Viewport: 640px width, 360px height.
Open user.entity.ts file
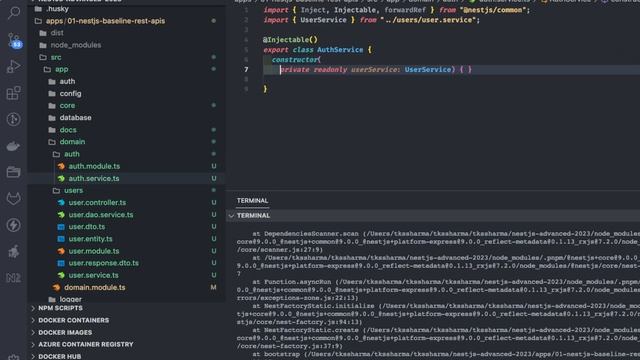(x=90, y=239)
